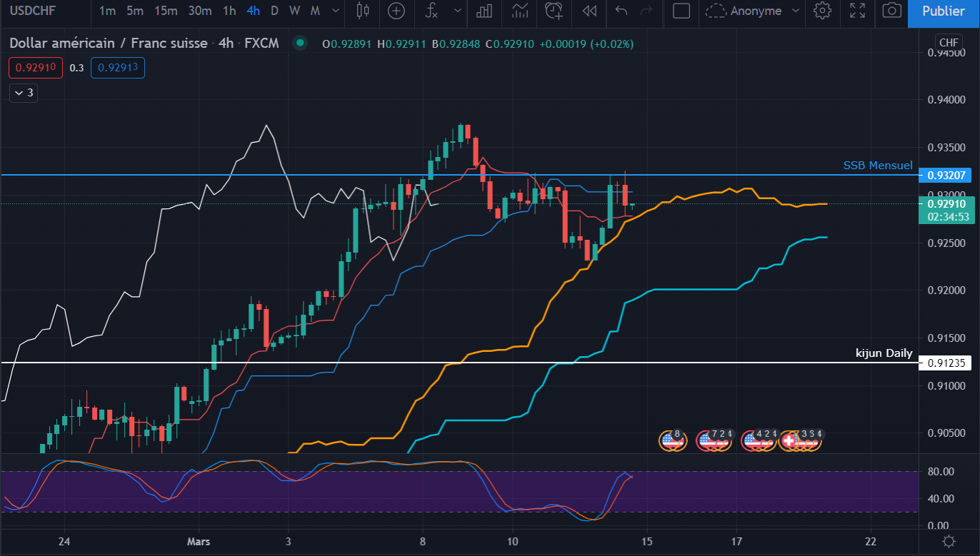Screen dimensions: 980x556
Task: Click the 0.91235 price label on axis
Action: coord(946,363)
